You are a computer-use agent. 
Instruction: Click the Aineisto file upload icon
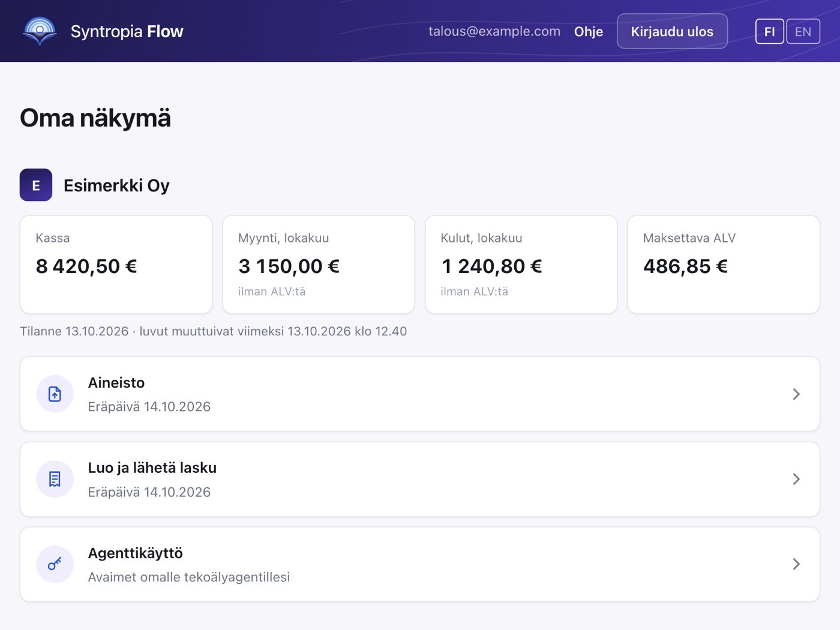pos(55,394)
